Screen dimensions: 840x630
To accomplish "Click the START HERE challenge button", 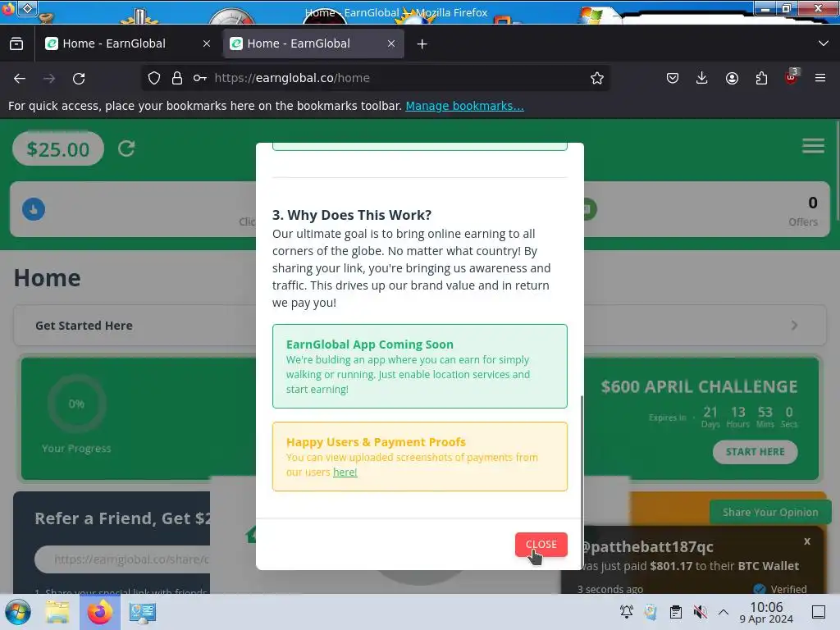I will pyautogui.click(x=755, y=452).
